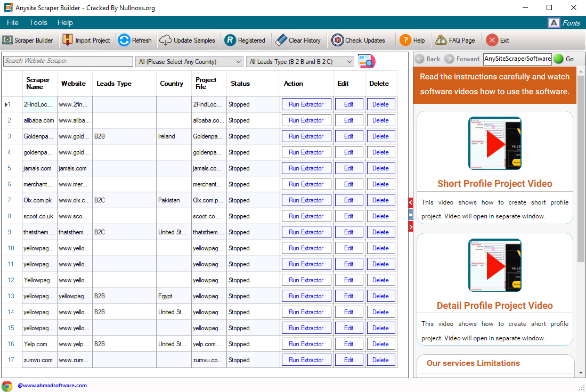
Task: Edit the scoot.co.uk scraper
Action: [x=349, y=216]
